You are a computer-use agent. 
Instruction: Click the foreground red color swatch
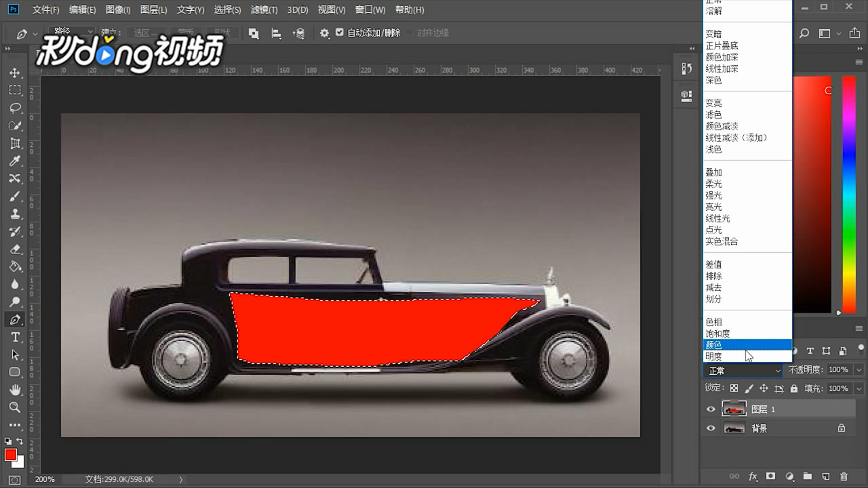10,455
